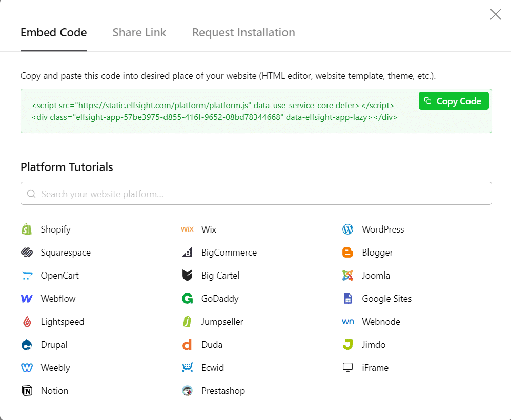
Task: Click the iFrame monitor icon
Action: pos(348,367)
